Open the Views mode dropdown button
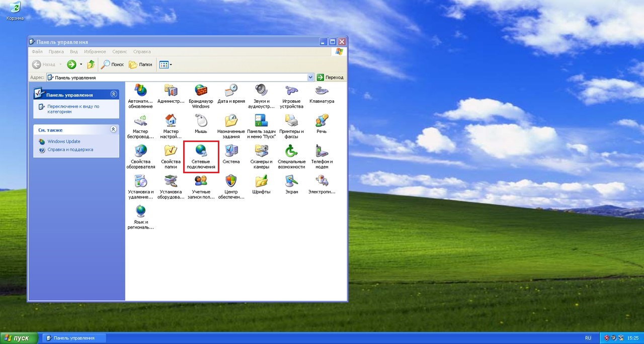 click(166, 64)
